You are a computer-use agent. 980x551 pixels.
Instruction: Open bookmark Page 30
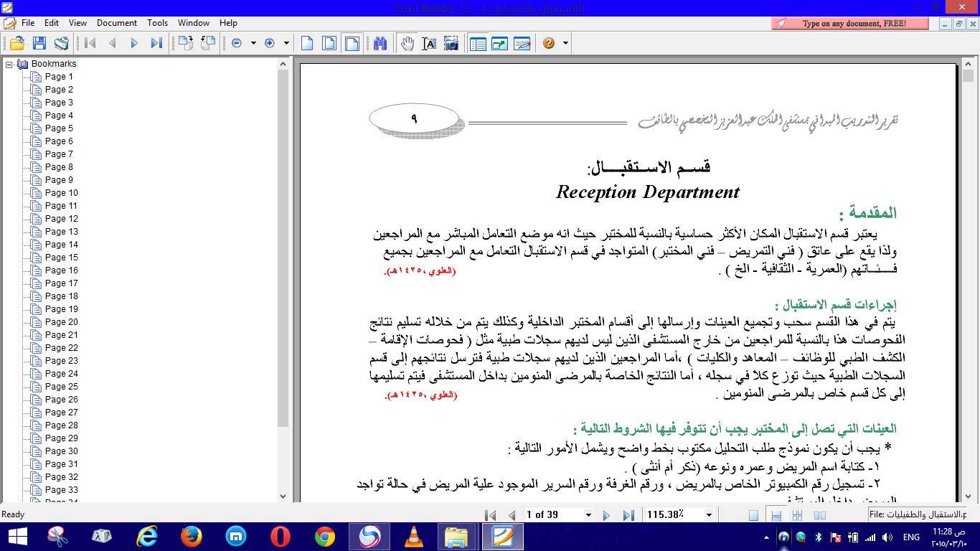point(61,451)
